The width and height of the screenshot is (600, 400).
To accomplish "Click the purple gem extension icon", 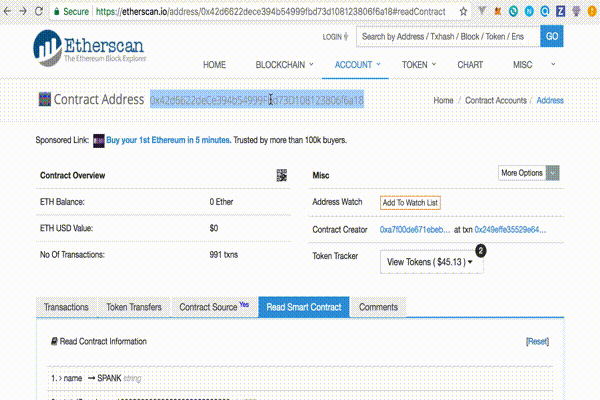I will (x=576, y=11).
